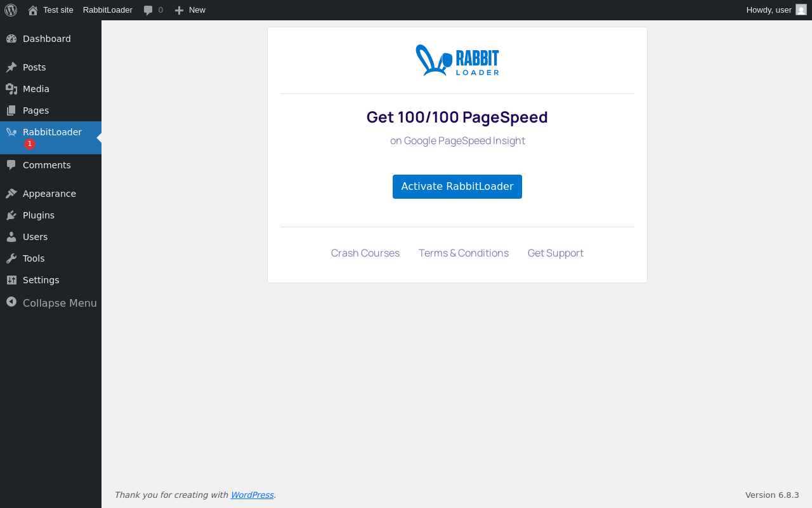This screenshot has height=508, width=812.
Task: Select Pages from the admin menu
Action: pos(51,110)
